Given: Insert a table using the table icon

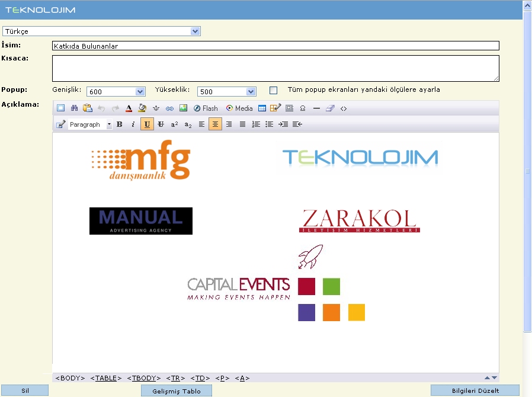Looking at the screenshot, I should 262,108.
